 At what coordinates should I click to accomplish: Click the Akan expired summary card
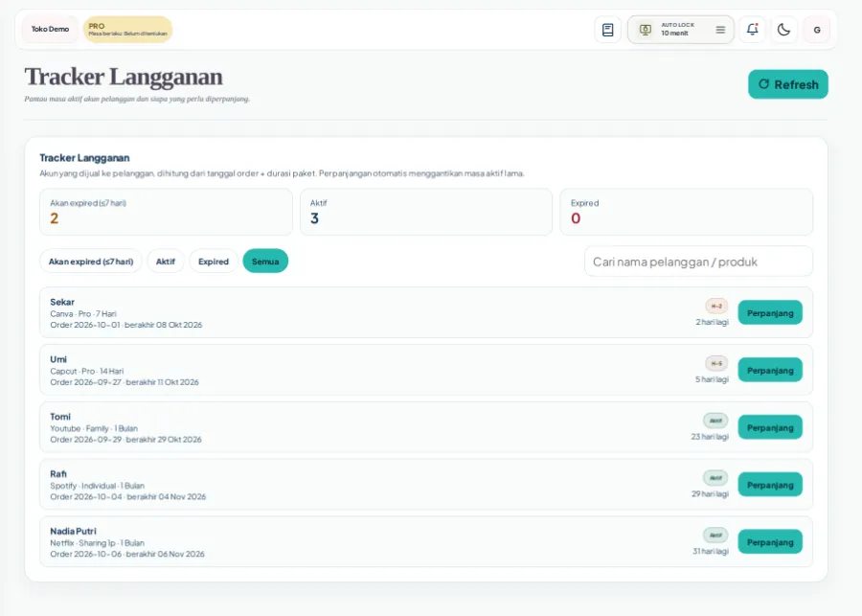[166, 212]
